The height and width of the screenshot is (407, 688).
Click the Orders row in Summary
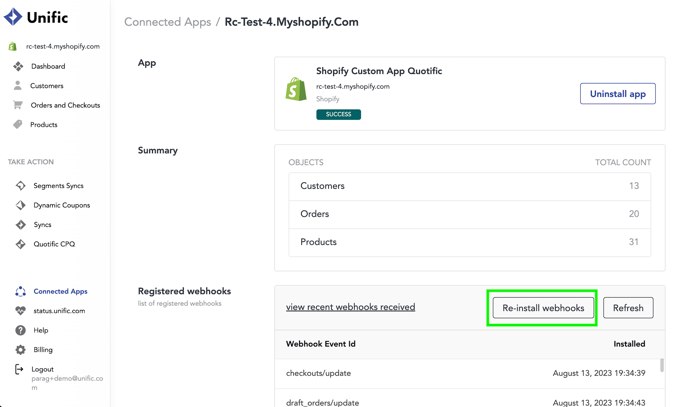coord(469,214)
